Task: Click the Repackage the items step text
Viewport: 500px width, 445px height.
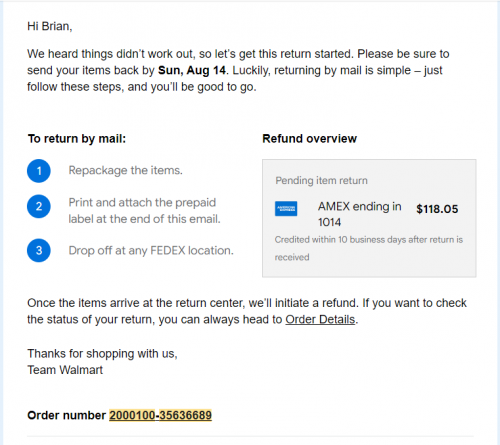Action: point(125,170)
